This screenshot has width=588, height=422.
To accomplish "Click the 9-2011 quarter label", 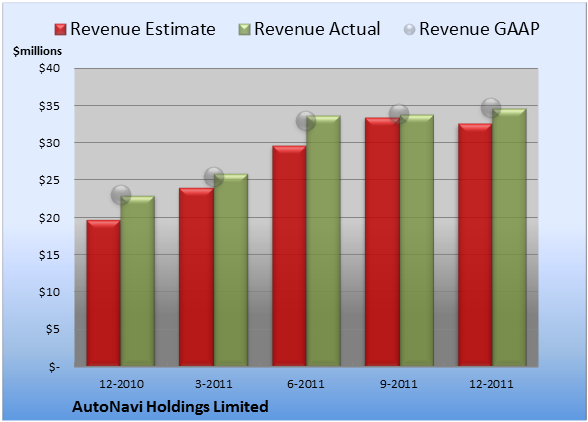I will coord(398,384).
